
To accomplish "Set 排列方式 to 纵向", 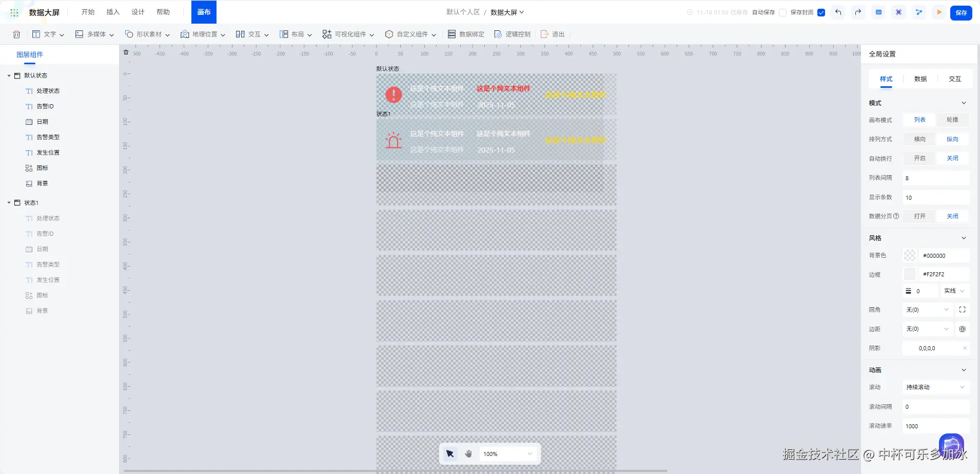I will [x=952, y=139].
